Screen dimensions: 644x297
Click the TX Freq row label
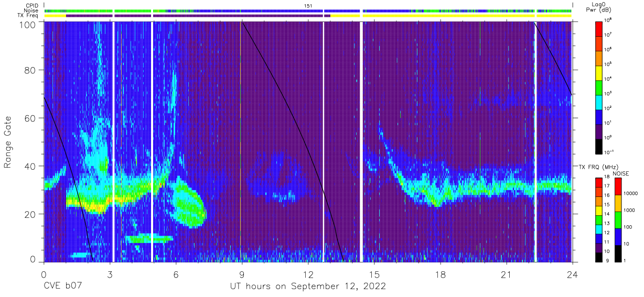(27, 16)
